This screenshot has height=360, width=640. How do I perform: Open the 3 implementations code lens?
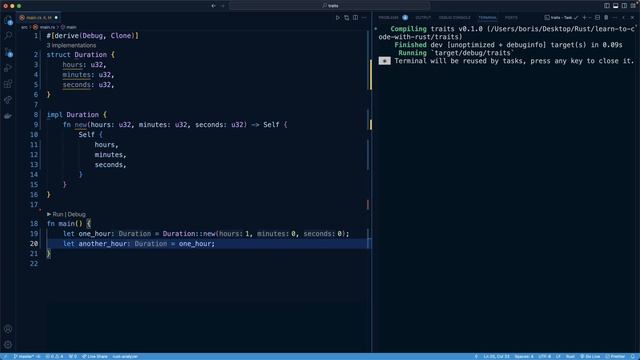[71, 45]
